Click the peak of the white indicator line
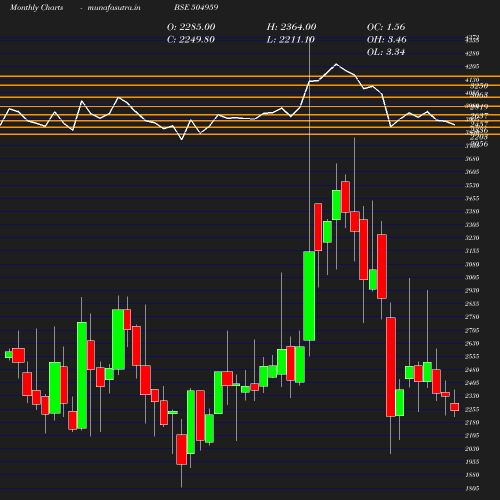 click(336, 64)
